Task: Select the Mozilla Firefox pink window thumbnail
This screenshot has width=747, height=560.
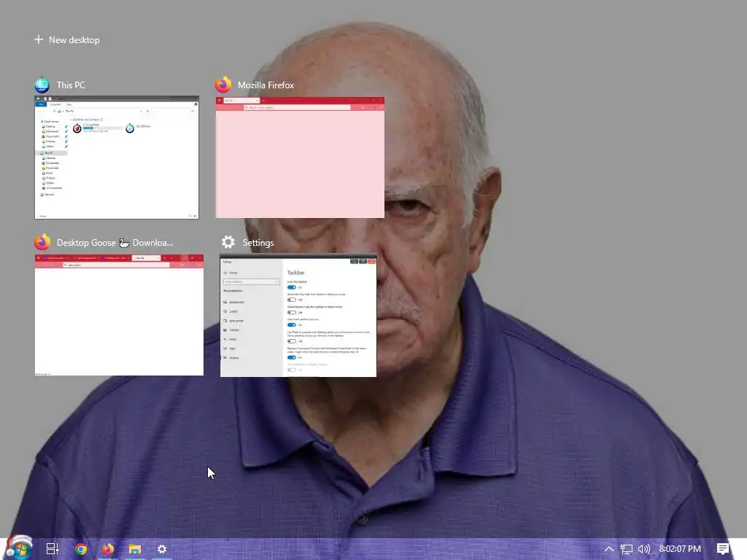Action: coord(300,157)
